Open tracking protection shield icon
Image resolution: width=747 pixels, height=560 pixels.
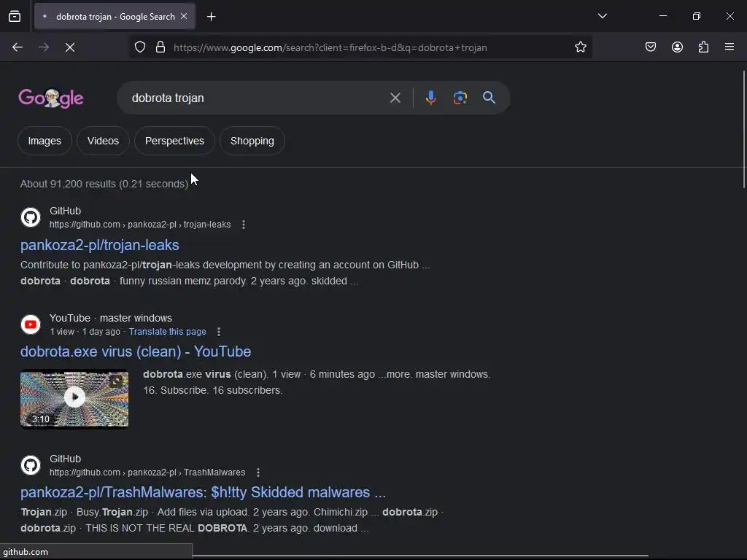[x=139, y=47]
